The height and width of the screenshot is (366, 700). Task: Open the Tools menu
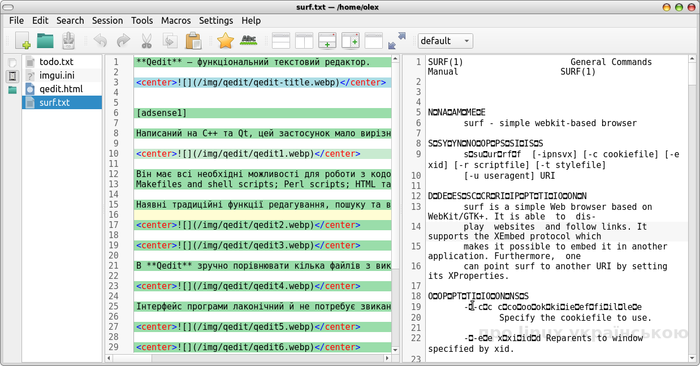[x=142, y=21]
